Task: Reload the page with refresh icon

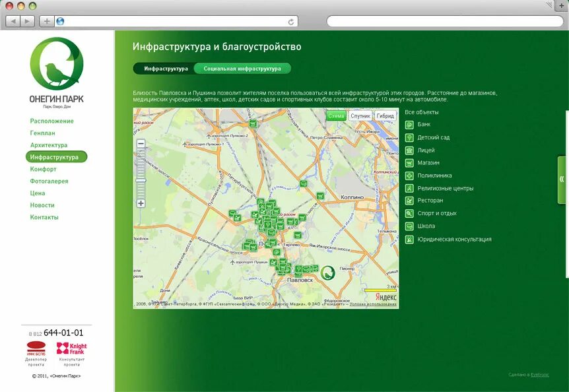Action: point(291,22)
